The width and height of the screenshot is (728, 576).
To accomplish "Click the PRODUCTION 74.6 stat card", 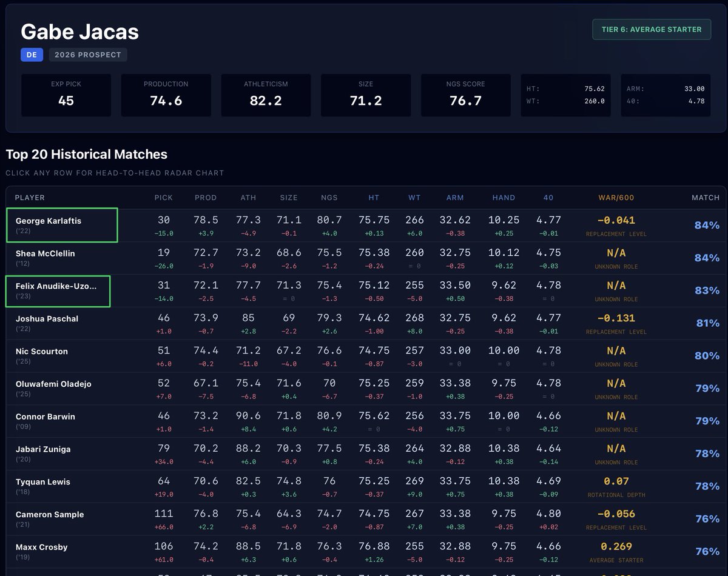I will pyautogui.click(x=166, y=95).
